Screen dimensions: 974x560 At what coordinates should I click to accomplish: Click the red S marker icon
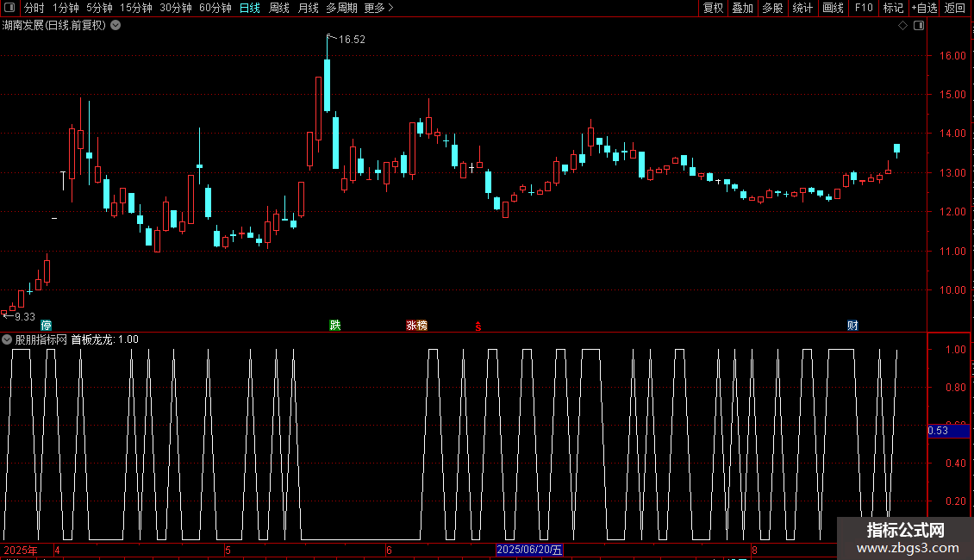tap(478, 327)
